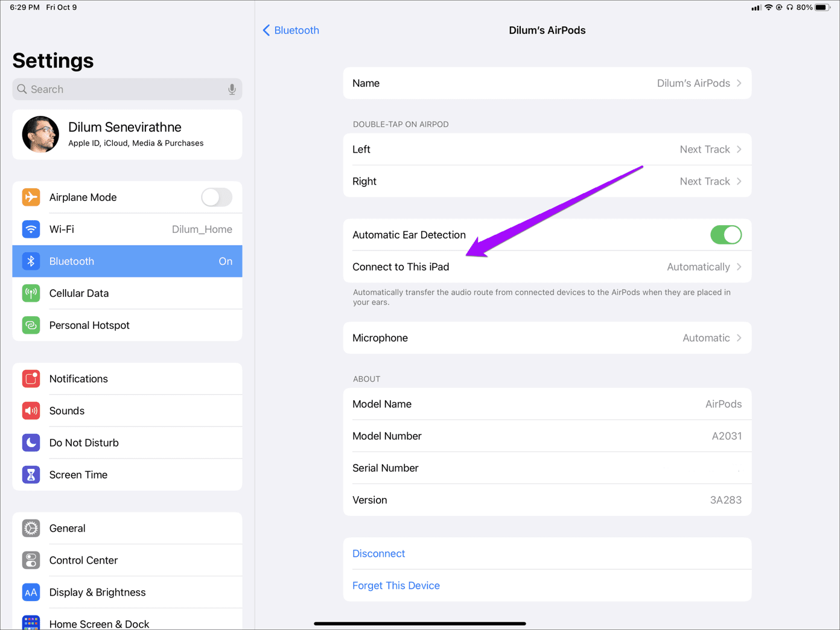Tap the Search settings field
Viewport: 840px width, 630px height.
click(x=127, y=89)
